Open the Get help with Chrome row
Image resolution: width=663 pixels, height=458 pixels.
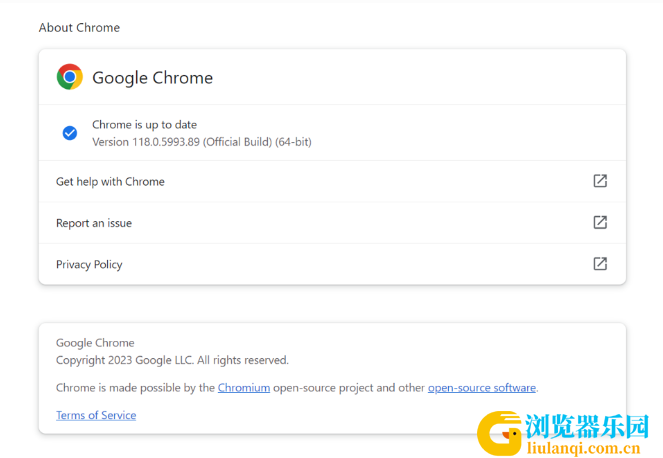(332, 181)
